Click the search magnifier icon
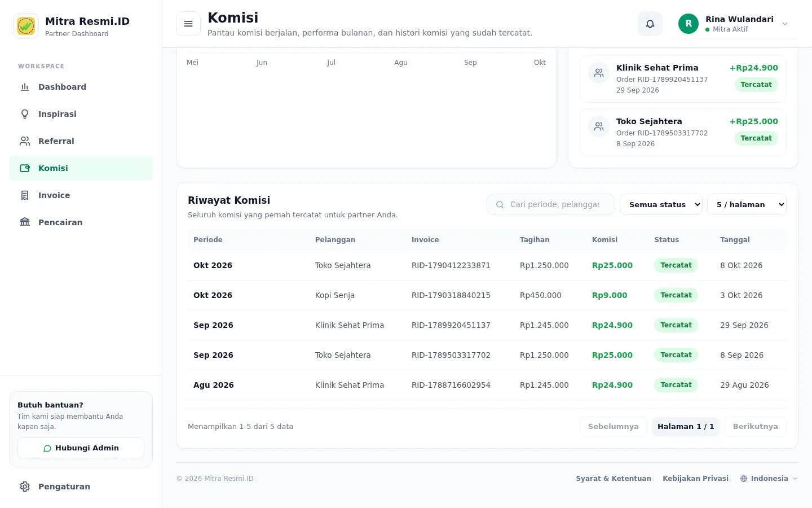This screenshot has width=812, height=508. (500, 205)
